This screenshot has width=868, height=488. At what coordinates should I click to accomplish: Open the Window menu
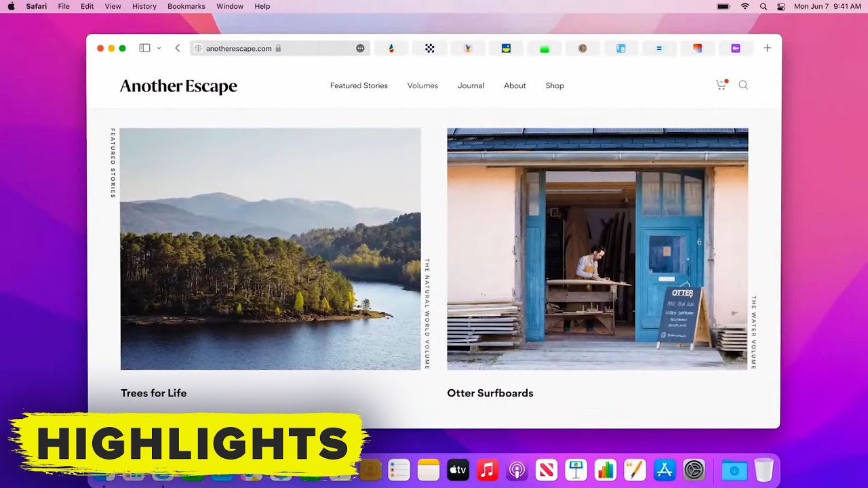[230, 6]
